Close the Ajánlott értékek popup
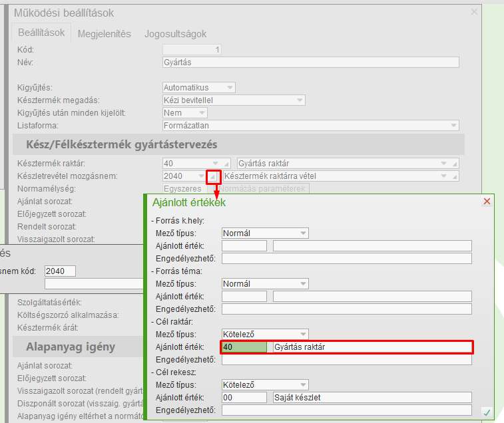The height and width of the screenshot is (423, 504). click(487, 202)
